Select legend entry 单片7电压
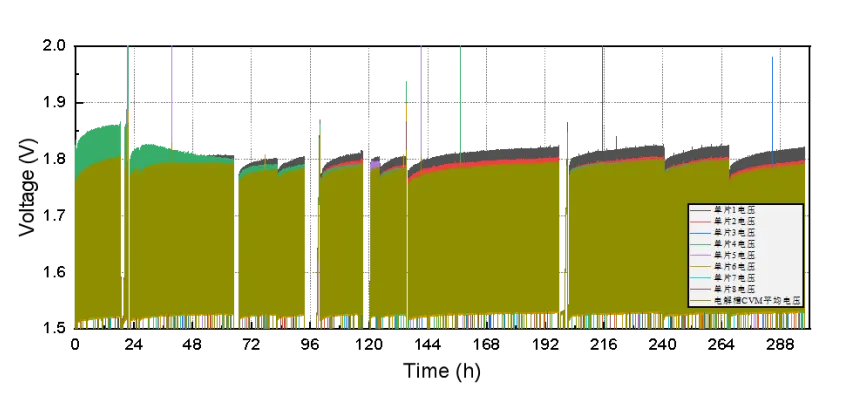 pyautogui.click(x=723, y=278)
